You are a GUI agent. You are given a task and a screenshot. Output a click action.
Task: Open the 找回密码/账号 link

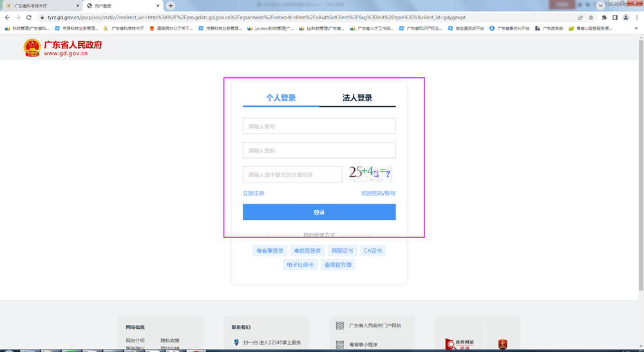tap(378, 193)
